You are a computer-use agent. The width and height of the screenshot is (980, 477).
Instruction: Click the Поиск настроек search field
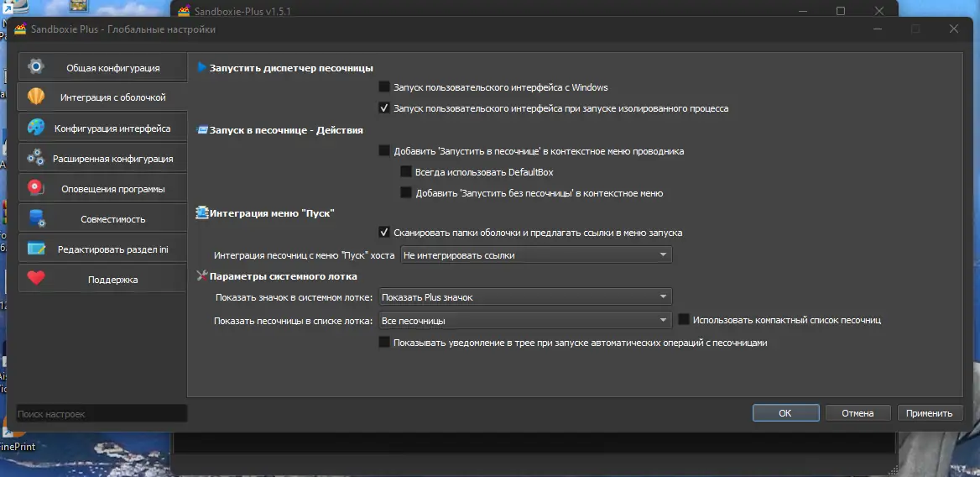(x=102, y=413)
